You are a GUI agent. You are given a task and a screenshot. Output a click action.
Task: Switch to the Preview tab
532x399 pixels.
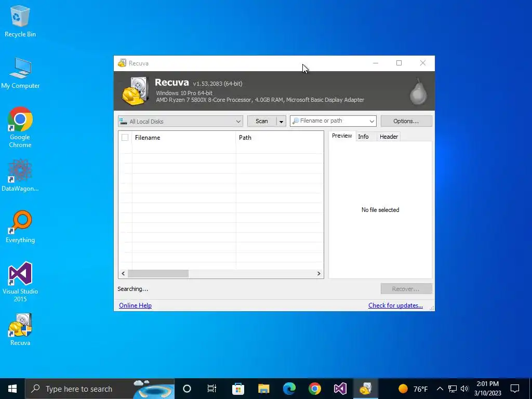342,136
